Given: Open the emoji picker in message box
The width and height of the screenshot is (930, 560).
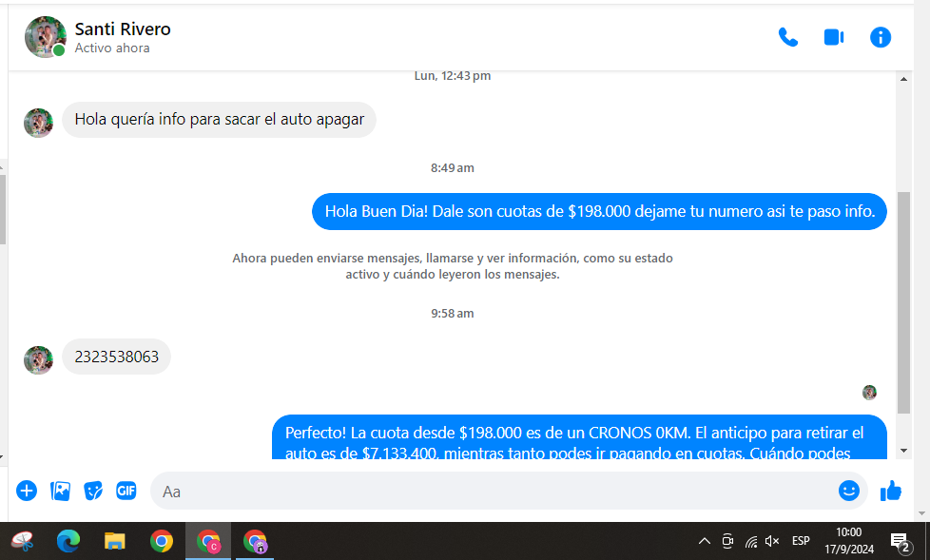Looking at the screenshot, I should pyautogui.click(x=849, y=491).
